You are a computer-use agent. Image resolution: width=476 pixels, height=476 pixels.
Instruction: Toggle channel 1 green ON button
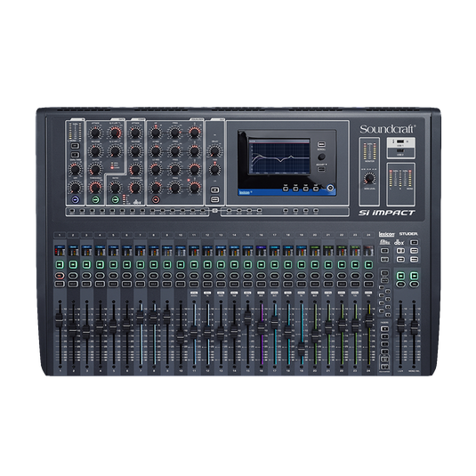(60, 264)
